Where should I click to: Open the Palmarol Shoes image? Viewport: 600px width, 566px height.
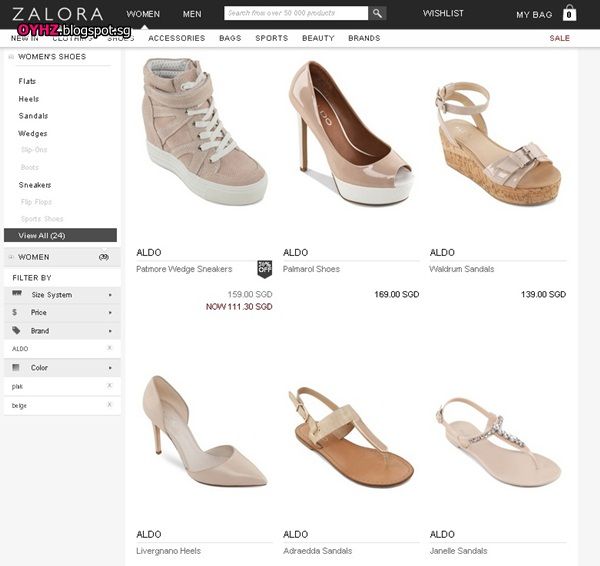click(351, 132)
